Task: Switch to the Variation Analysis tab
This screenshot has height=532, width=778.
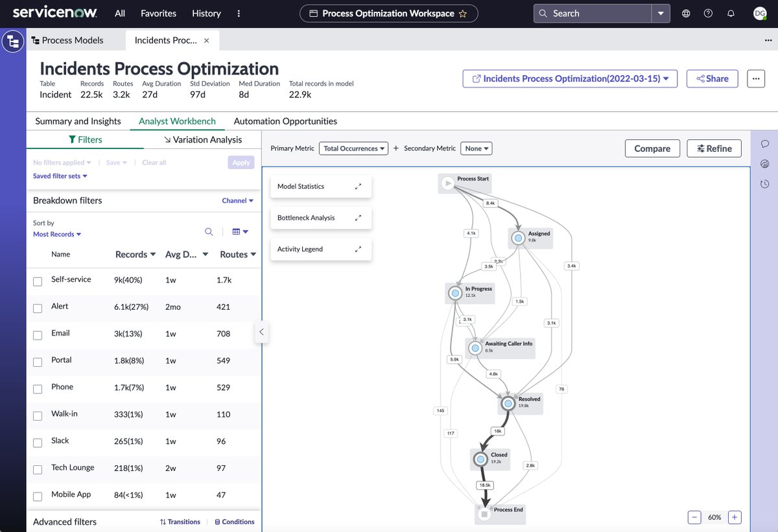Action: (203, 139)
